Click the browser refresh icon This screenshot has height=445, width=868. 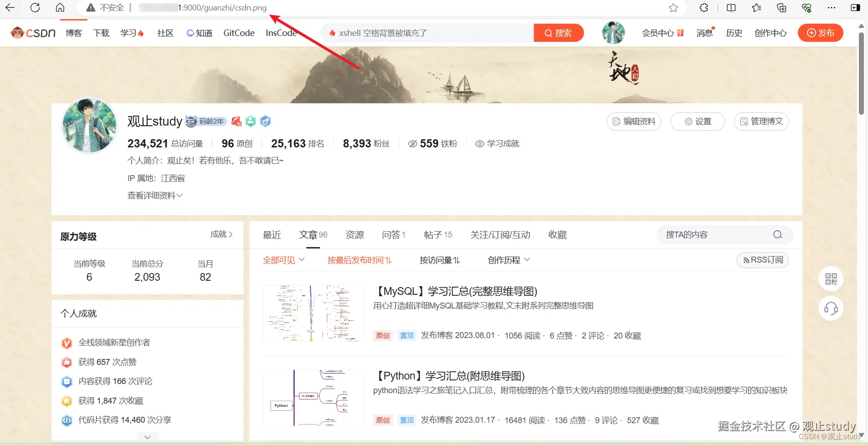click(35, 8)
